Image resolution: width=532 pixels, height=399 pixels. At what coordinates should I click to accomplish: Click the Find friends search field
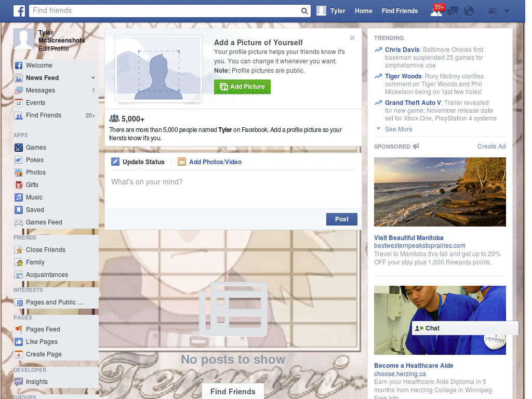[165, 11]
